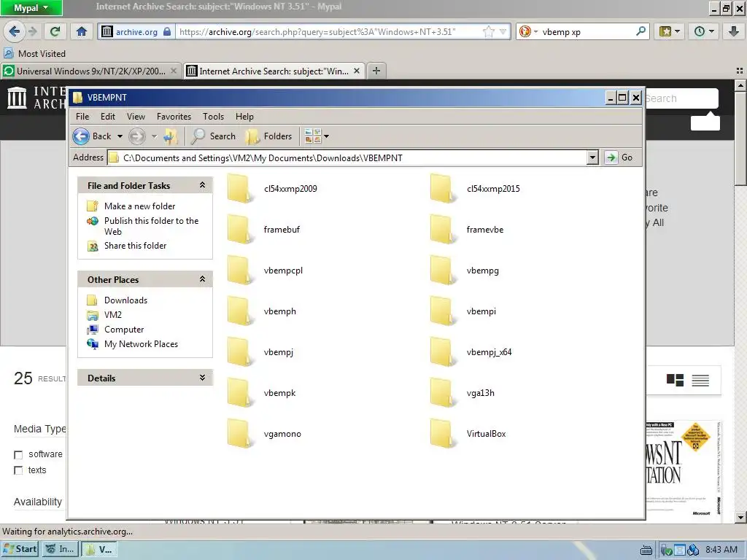The width and height of the screenshot is (747, 560).
Task: Check the texts media type box
Action: pos(18,470)
